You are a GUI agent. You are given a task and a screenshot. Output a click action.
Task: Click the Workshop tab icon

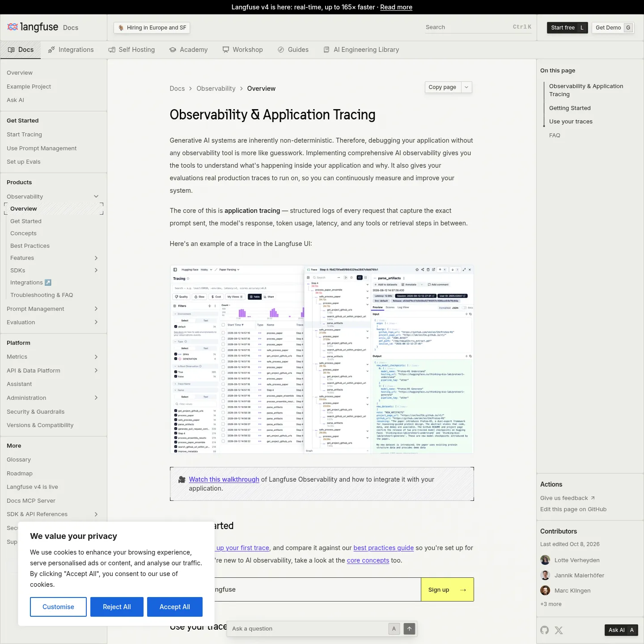(x=226, y=50)
